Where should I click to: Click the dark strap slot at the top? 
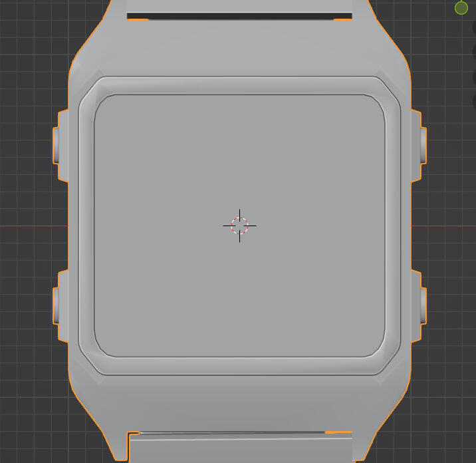[x=239, y=16]
